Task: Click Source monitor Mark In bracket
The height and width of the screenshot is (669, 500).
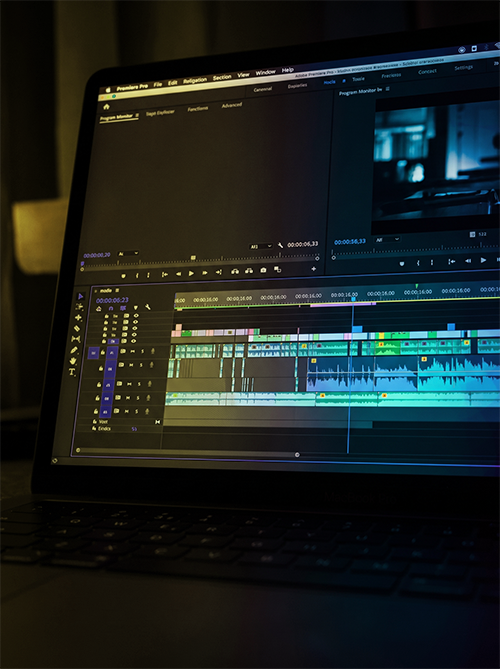Action: (x=137, y=276)
